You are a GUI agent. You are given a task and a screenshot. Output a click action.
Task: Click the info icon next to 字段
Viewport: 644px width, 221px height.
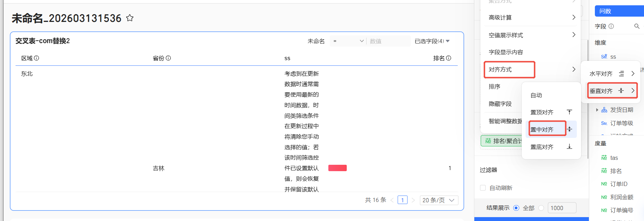[x=611, y=26]
